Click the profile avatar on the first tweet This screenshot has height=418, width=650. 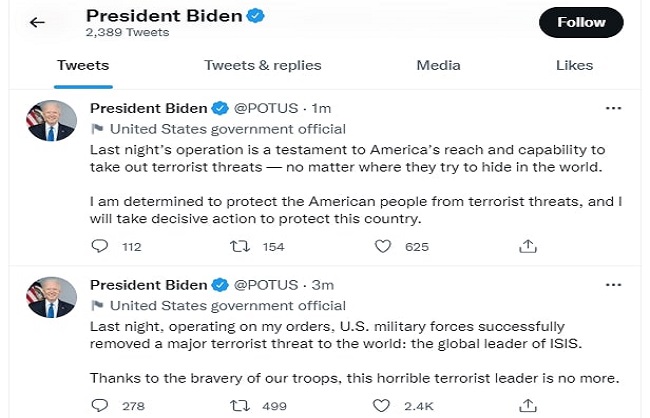tap(51, 122)
